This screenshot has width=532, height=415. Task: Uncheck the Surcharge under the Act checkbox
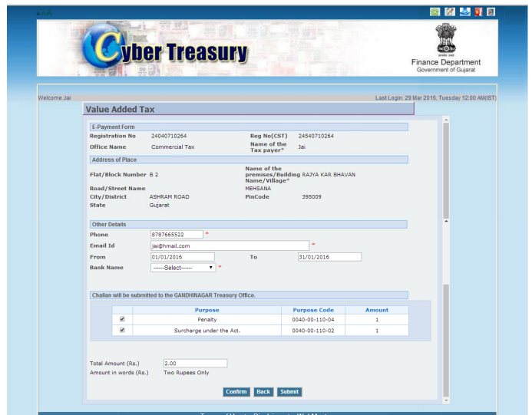coord(122,330)
